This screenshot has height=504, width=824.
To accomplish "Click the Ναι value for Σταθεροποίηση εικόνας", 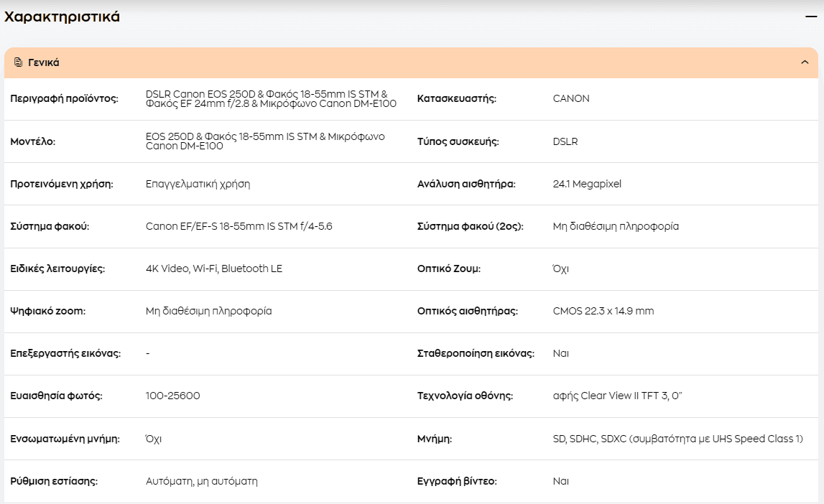I will [x=561, y=353].
